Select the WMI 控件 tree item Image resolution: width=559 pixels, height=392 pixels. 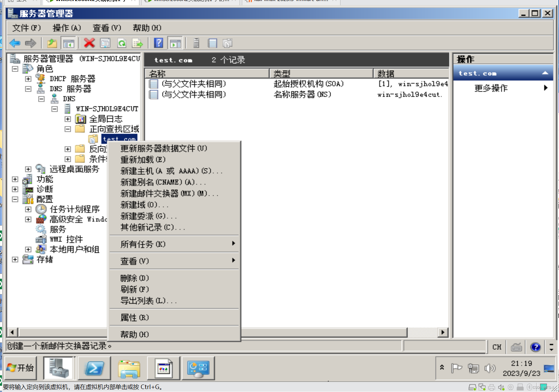[66, 239]
